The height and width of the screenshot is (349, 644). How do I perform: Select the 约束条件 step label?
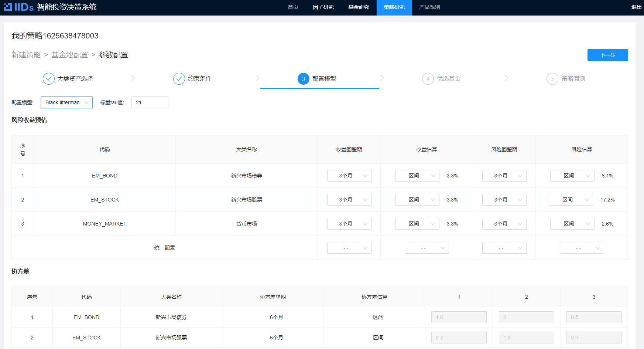200,79
